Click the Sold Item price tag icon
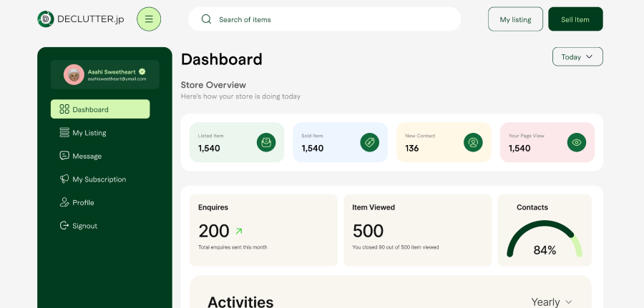Screen dimensions: 644x308 pyautogui.click(x=370, y=142)
